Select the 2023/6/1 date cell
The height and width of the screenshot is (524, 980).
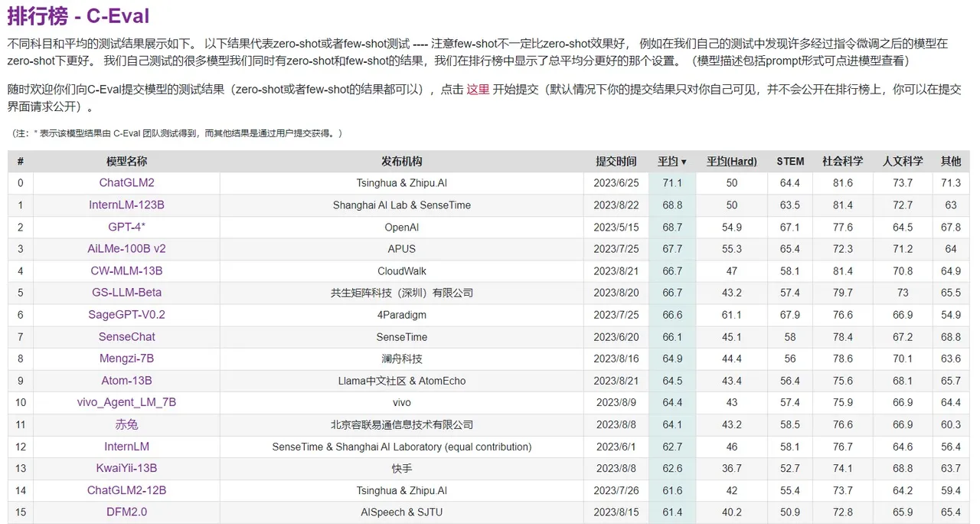616,446
